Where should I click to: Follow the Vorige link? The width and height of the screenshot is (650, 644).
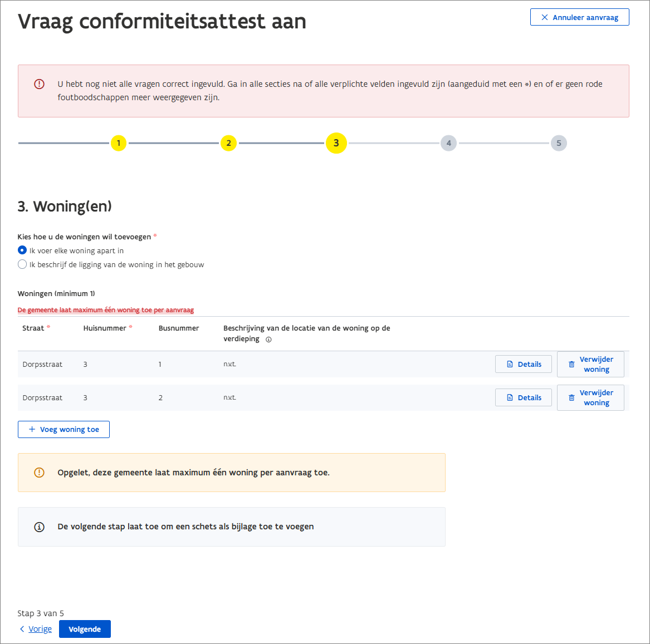coord(40,629)
